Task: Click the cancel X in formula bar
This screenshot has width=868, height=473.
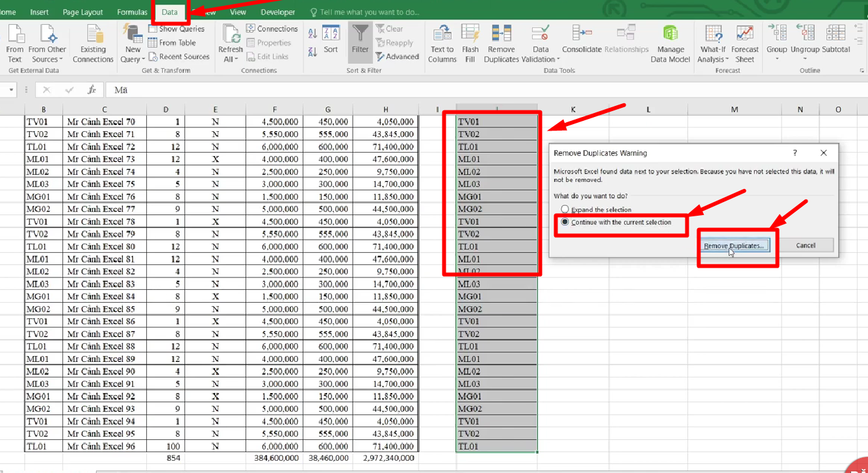Action: [x=47, y=90]
